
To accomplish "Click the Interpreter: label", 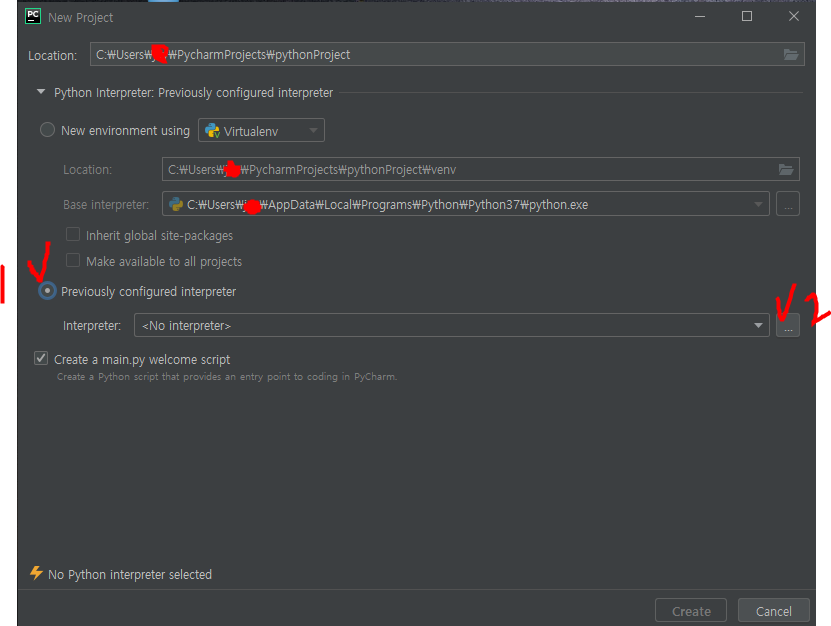I will pos(92,325).
